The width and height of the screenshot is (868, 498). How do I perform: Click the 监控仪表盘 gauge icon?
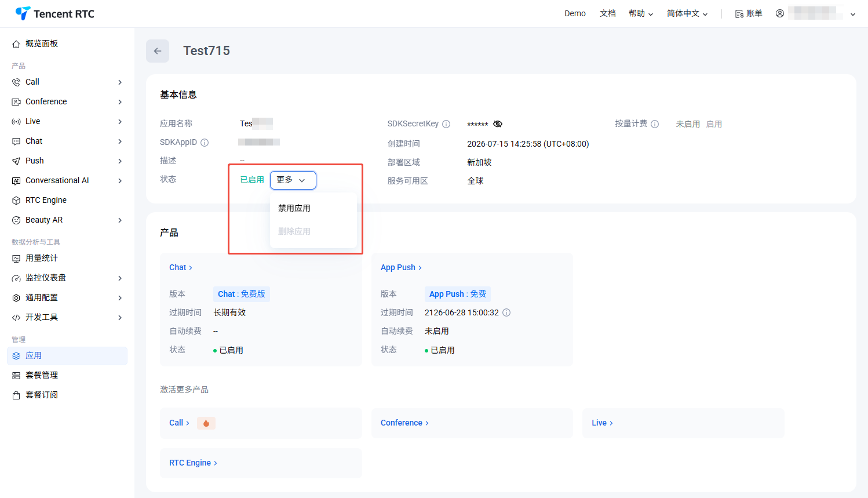pyautogui.click(x=16, y=278)
